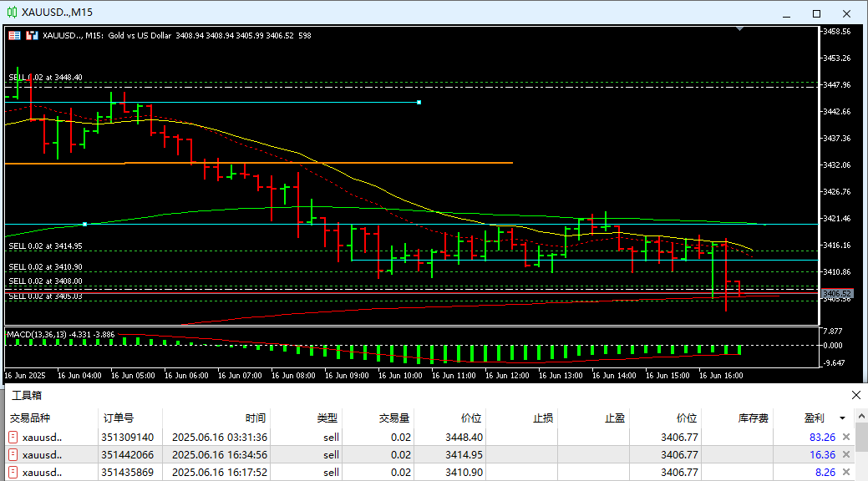Click the order icon beside order 351442066
Screen dimensions: 868x481
coord(13,455)
